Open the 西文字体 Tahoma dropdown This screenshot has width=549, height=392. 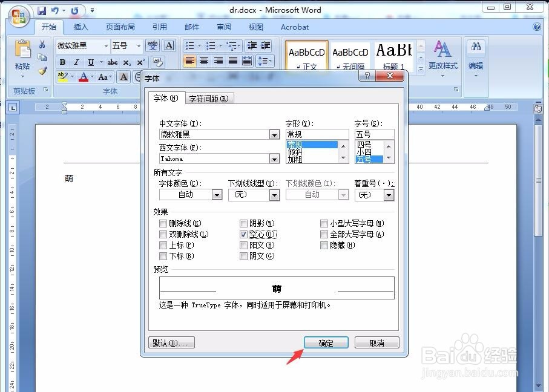275,159
